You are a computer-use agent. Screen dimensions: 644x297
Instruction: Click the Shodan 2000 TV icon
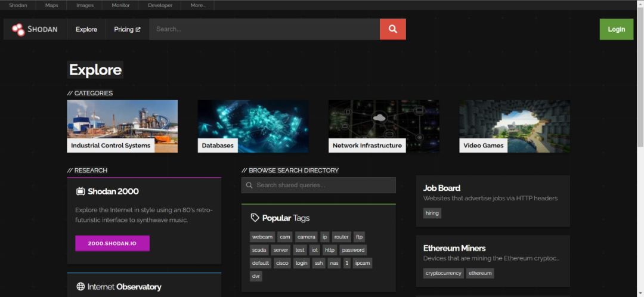(x=80, y=191)
